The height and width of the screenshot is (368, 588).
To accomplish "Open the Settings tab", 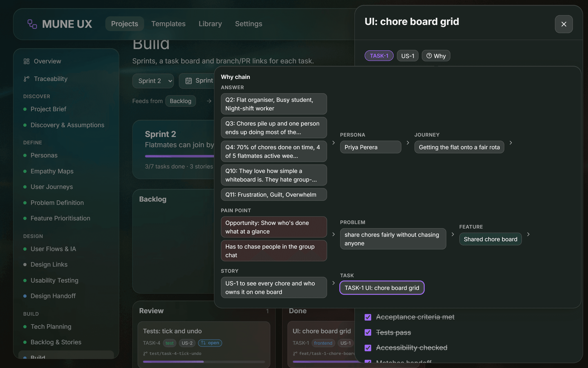I will (x=248, y=24).
